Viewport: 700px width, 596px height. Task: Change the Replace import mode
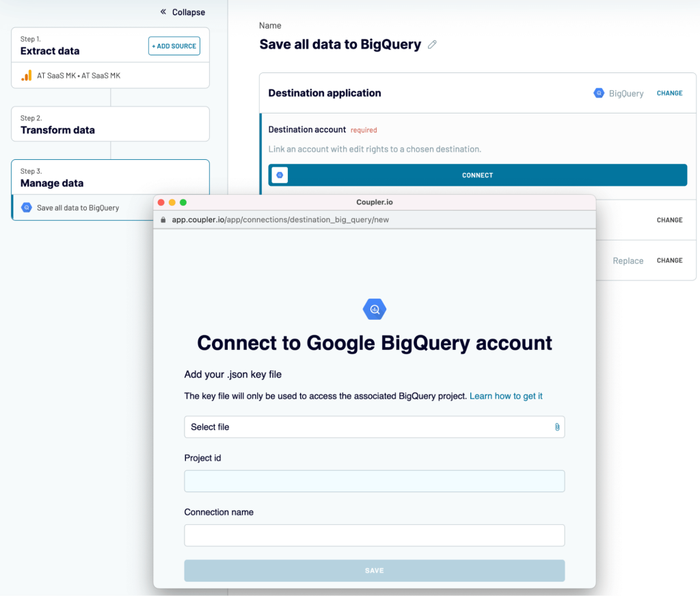click(x=669, y=260)
